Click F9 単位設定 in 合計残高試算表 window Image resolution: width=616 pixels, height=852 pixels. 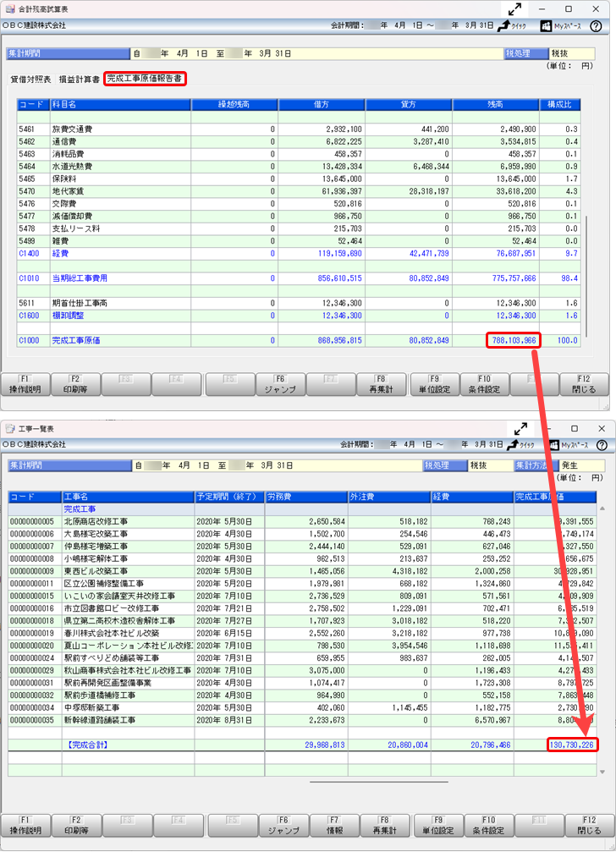(435, 384)
